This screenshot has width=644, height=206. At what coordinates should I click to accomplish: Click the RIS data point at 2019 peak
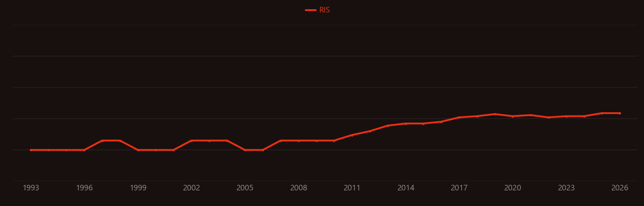click(494, 114)
